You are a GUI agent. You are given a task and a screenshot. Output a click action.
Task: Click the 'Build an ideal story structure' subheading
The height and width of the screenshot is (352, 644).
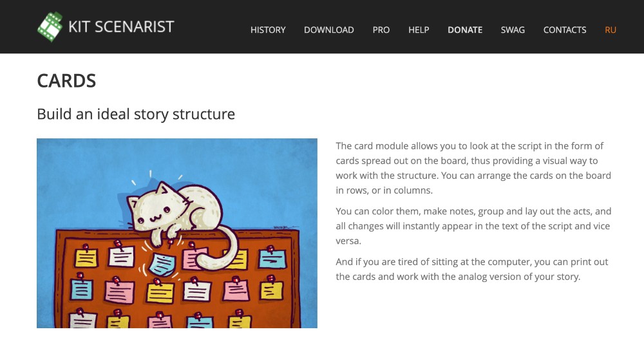136,115
